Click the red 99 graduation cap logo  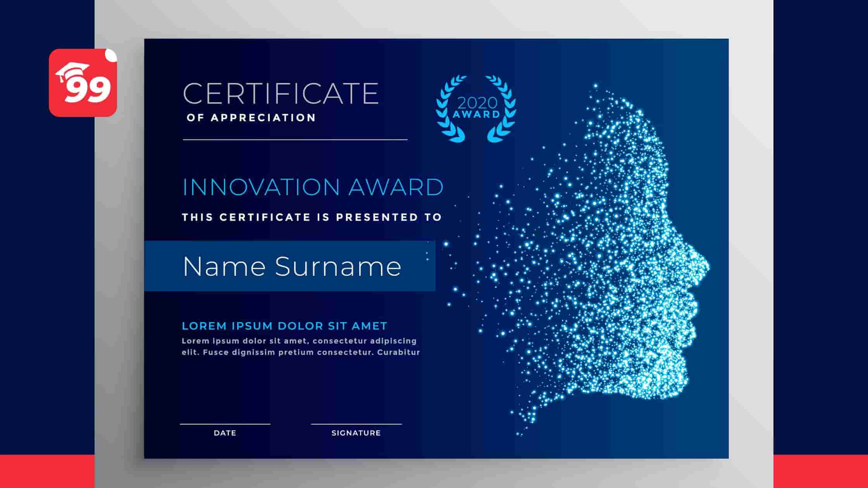point(83,83)
